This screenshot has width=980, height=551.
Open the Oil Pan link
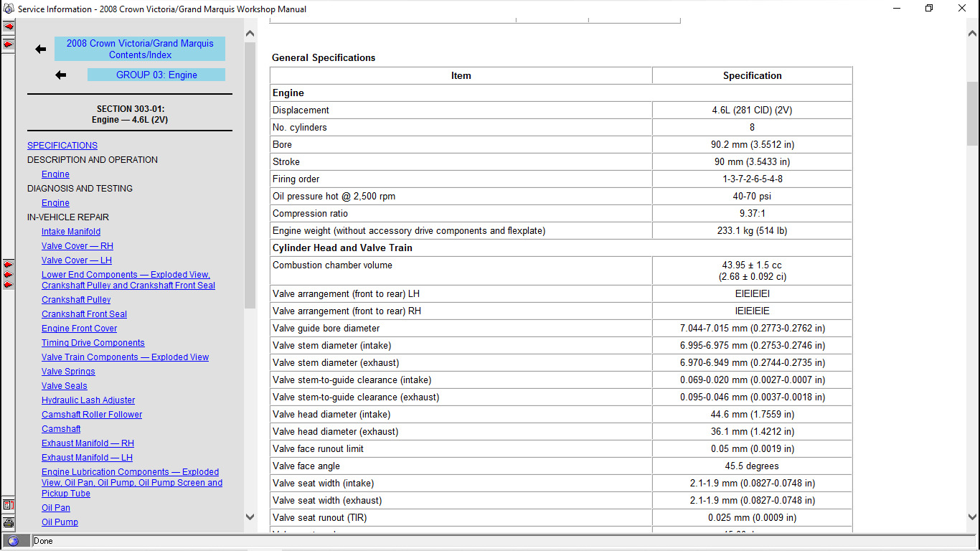(56, 508)
